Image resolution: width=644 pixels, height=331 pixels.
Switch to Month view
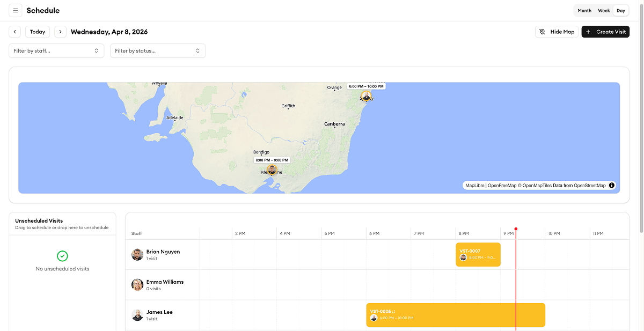click(x=584, y=10)
